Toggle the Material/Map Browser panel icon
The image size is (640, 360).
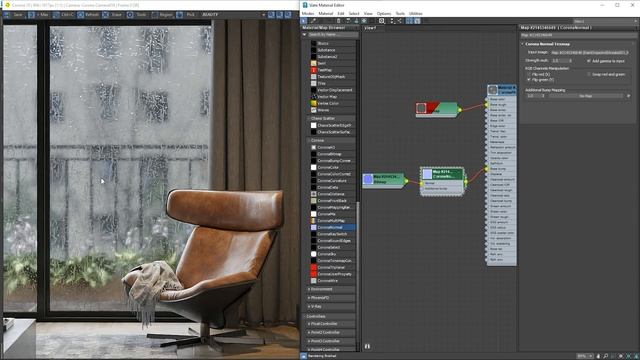tap(409, 21)
